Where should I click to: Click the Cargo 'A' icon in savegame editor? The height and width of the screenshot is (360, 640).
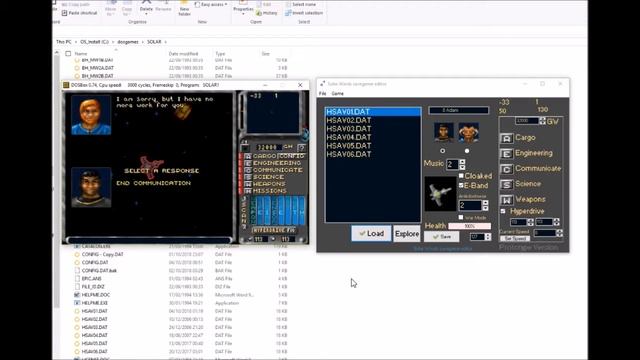(506, 138)
